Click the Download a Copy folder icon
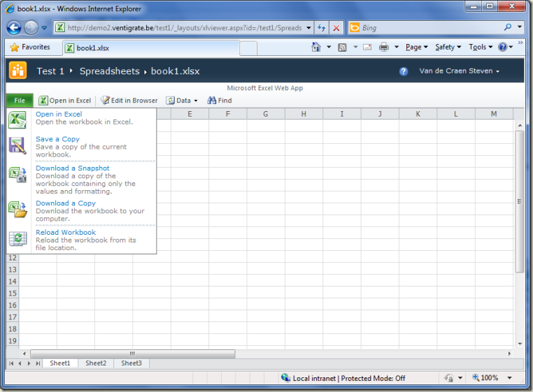The height and width of the screenshot is (392, 533). tap(17, 209)
